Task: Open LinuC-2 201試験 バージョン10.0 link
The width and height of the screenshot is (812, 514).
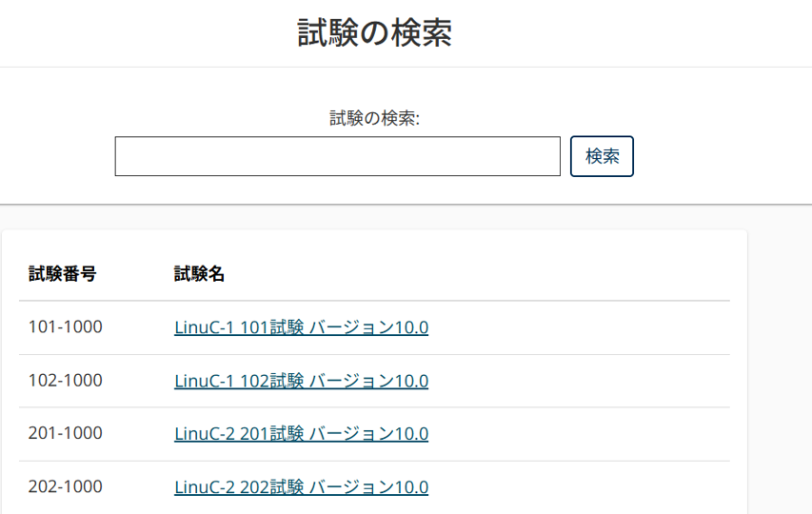Action: tap(302, 433)
